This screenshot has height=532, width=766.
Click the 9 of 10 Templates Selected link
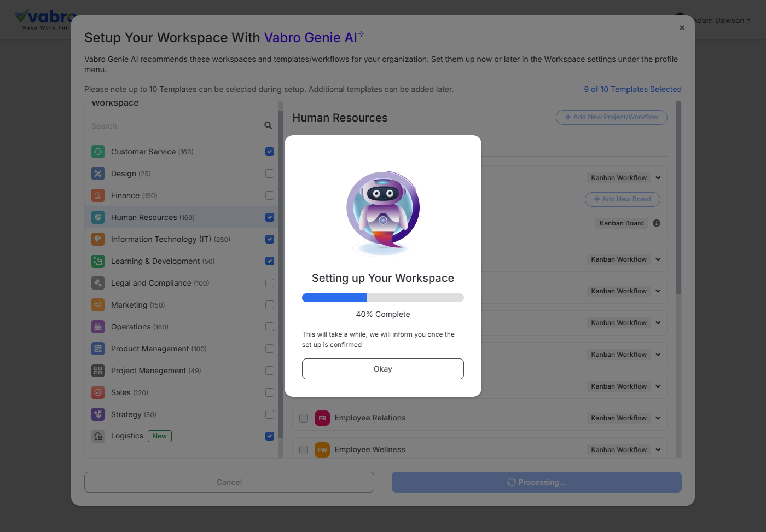pyautogui.click(x=632, y=89)
